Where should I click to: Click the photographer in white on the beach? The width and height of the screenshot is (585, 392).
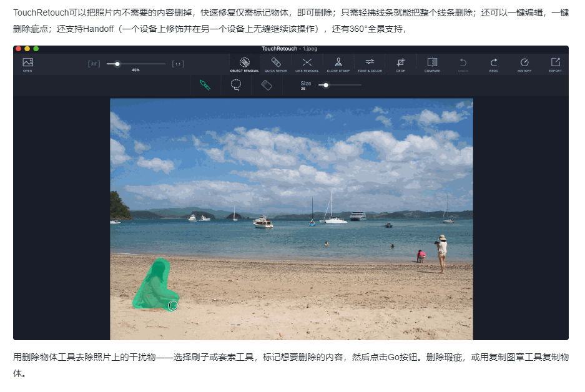point(441,253)
